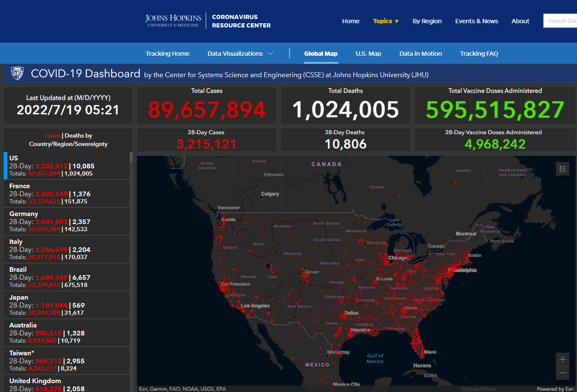This screenshot has height=392, width=577.
Task: Go to Tracking Home
Action: 167,54
